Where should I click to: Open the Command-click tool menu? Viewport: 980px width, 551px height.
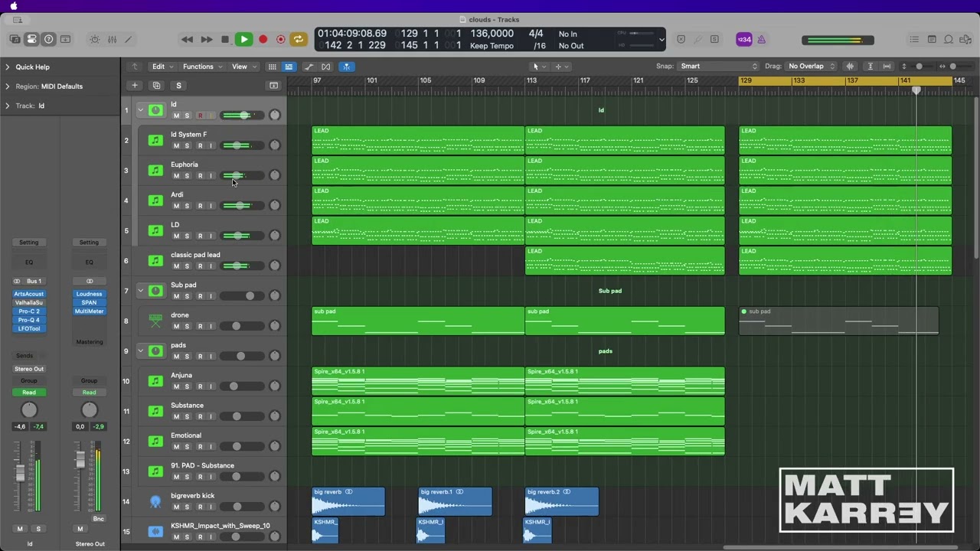561,67
